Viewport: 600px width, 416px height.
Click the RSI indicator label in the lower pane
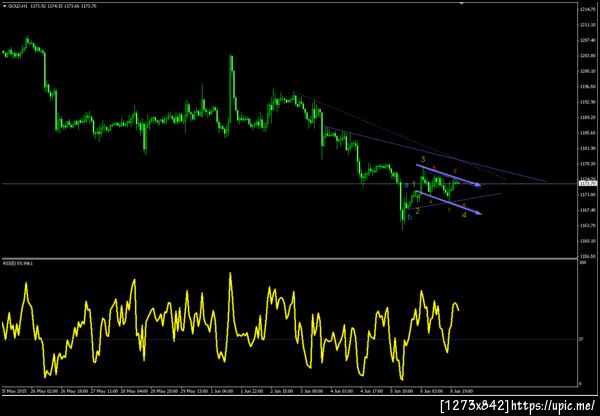coord(17,263)
